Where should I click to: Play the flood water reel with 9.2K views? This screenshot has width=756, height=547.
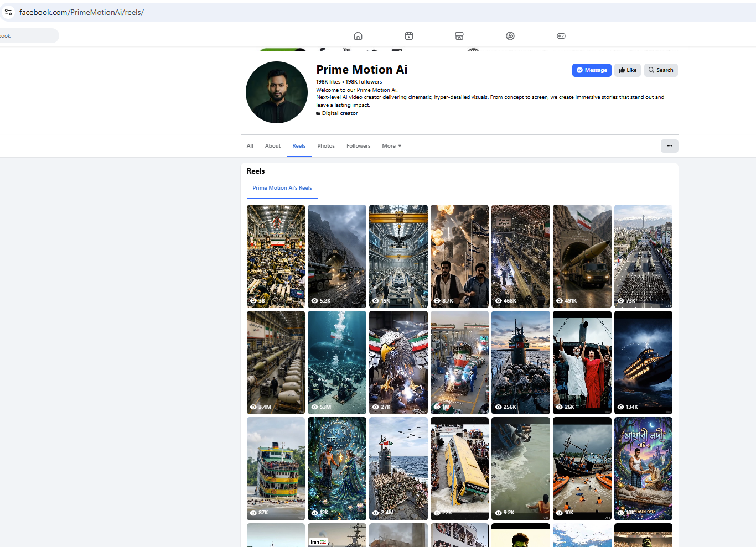[x=521, y=468]
